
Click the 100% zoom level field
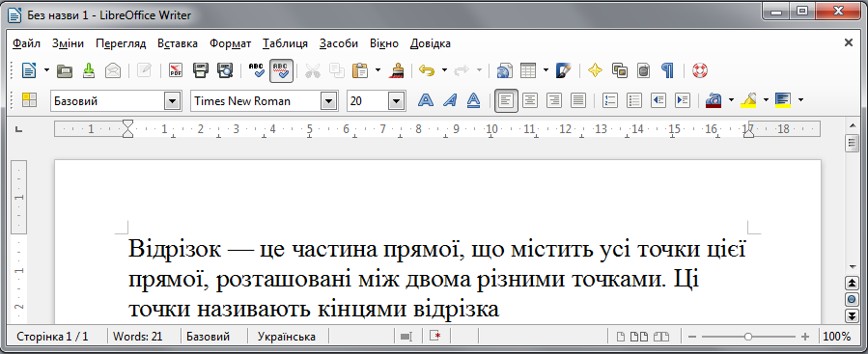pos(837,337)
